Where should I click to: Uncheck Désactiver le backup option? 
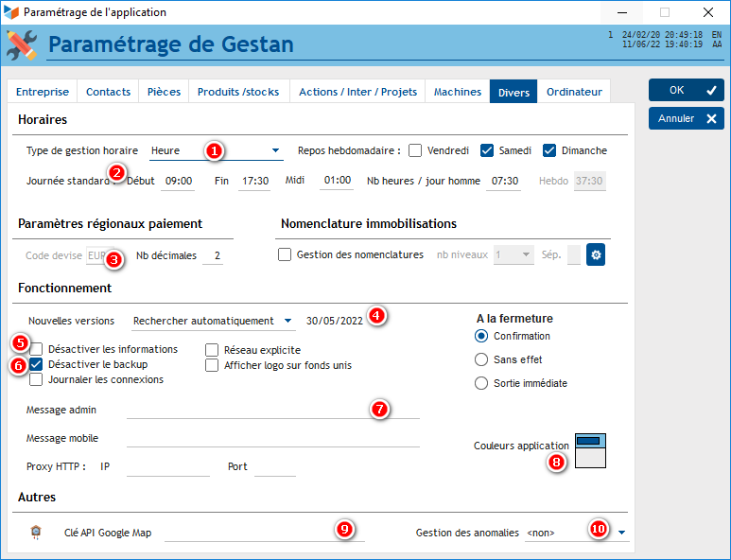[36, 364]
